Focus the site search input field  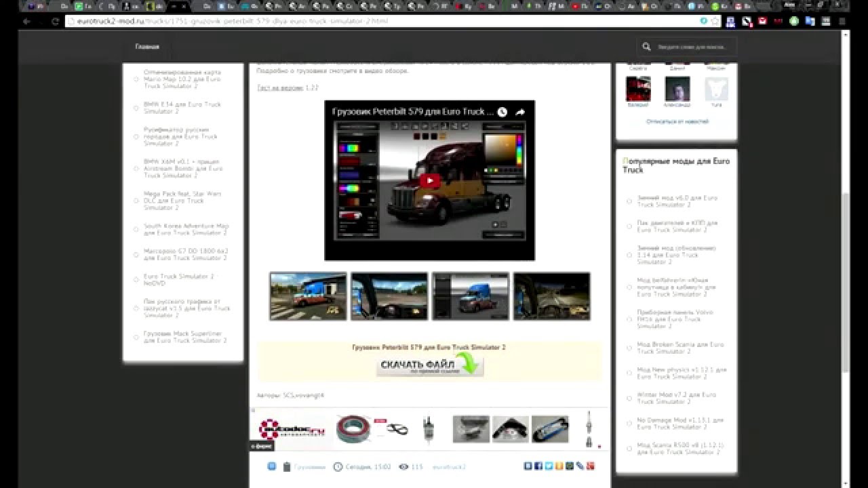click(x=692, y=47)
